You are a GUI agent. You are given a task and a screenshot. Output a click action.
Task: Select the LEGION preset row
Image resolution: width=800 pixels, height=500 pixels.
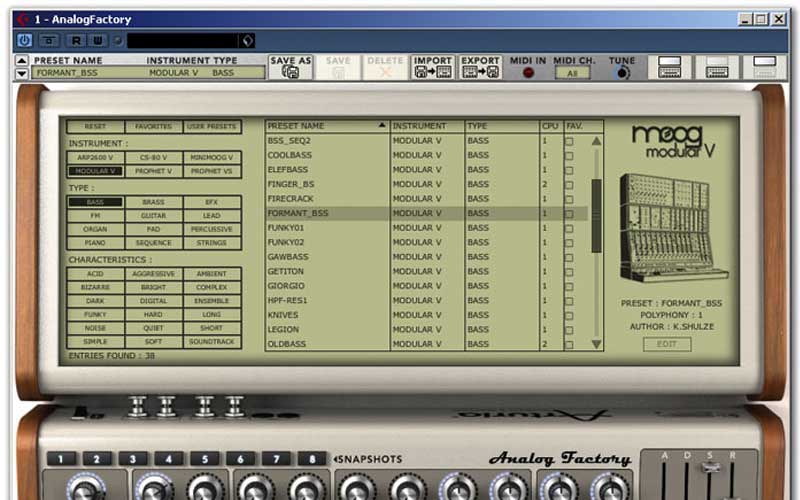coord(427,330)
